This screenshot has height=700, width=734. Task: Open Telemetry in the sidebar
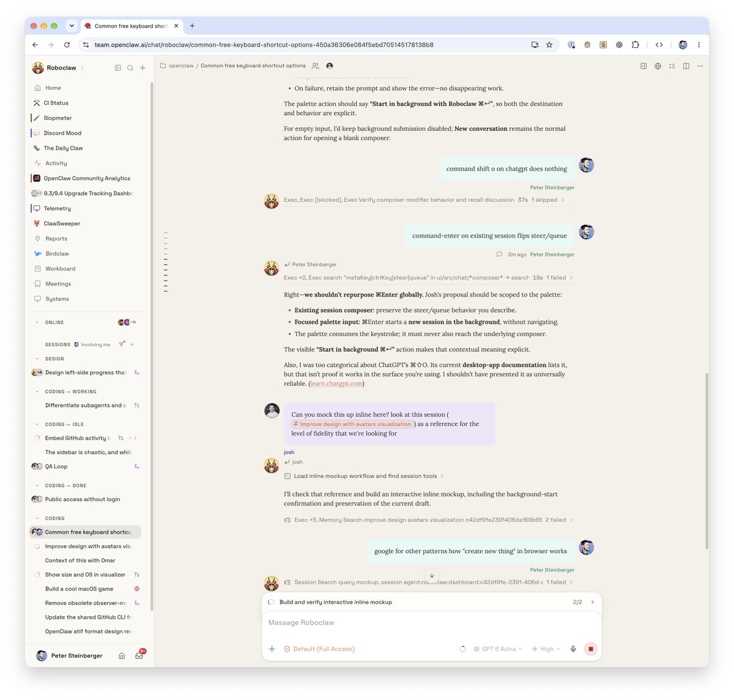click(x=57, y=209)
